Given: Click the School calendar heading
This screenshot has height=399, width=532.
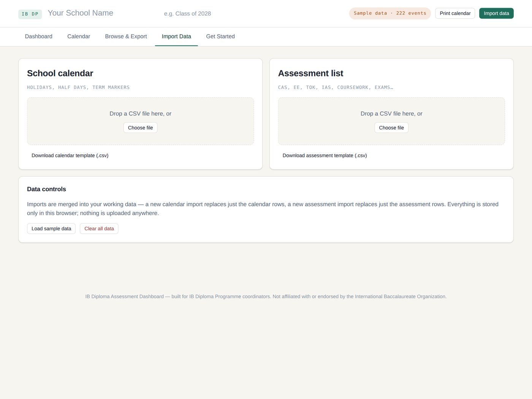Looking at the screenshot, I should point(60,73).
